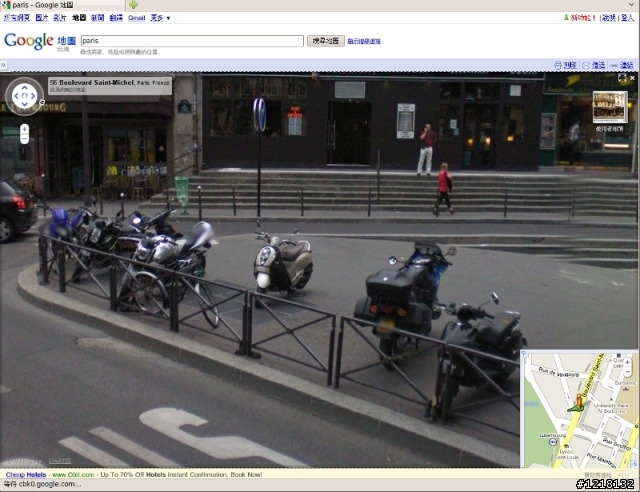Image resolution: width=640 pixels, height=492 pixels.
Task: Open Gmail from the Google bar
Action: pyautogui.click(x=136, y=18)
